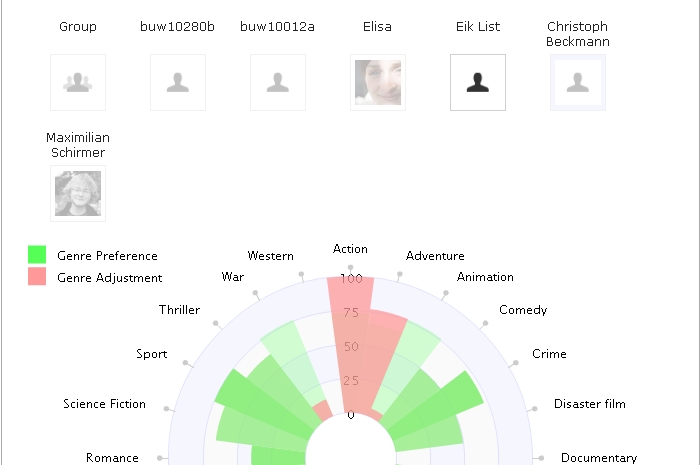Pick Elisa's profile photo
The height and width of the screenshot is (465, 700).
[378, 83]
